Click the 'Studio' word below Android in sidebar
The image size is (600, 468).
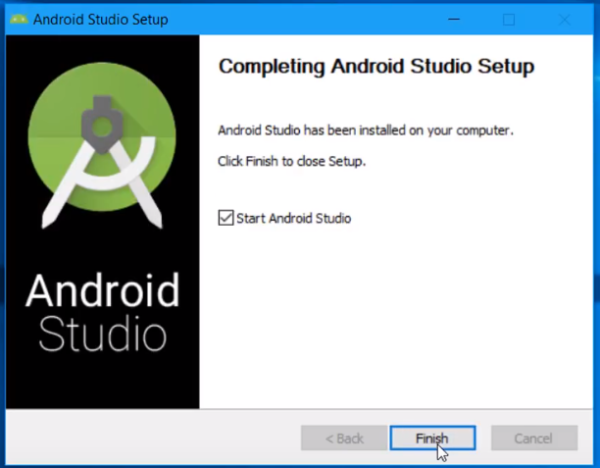[103, 334]
